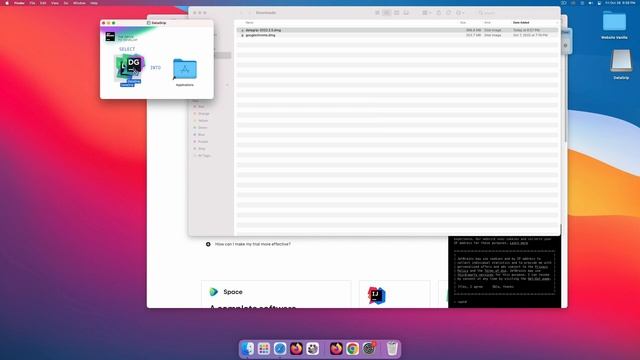Sort Finder list by Date Added column
Viewport: 640px width, 360px height.
(x=521, y=23)
